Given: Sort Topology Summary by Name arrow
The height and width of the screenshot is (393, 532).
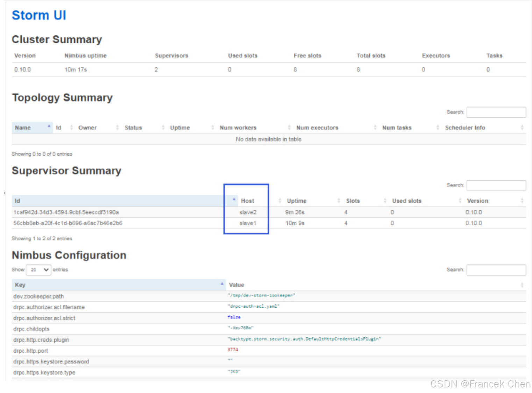Looking at the screenshot, I should pos(49,126).
